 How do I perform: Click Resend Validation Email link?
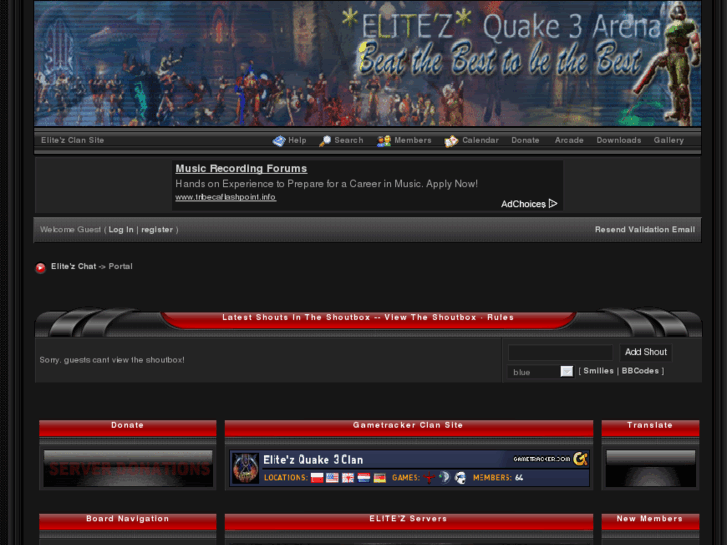click(x=645, y=230)
